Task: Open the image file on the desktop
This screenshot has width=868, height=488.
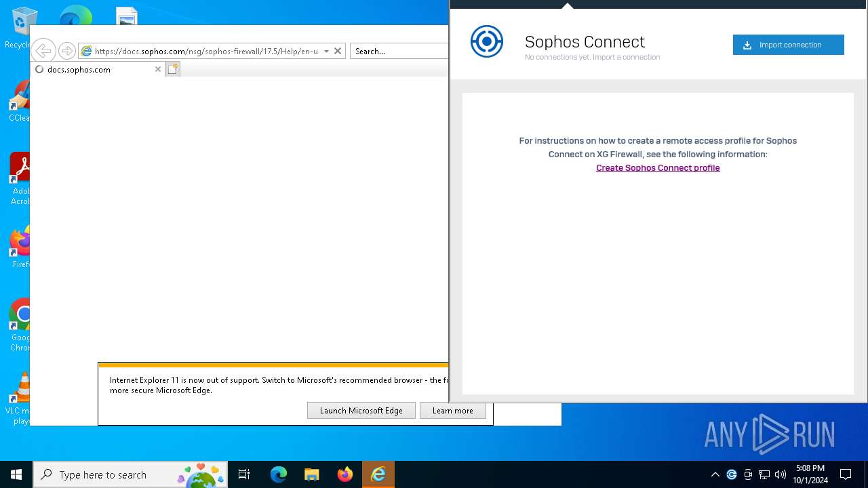Action: click(x=127, y=16)
